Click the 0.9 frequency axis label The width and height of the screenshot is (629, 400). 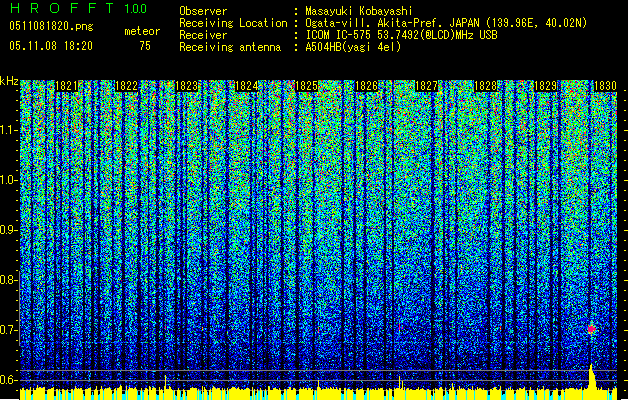(9, 230)
